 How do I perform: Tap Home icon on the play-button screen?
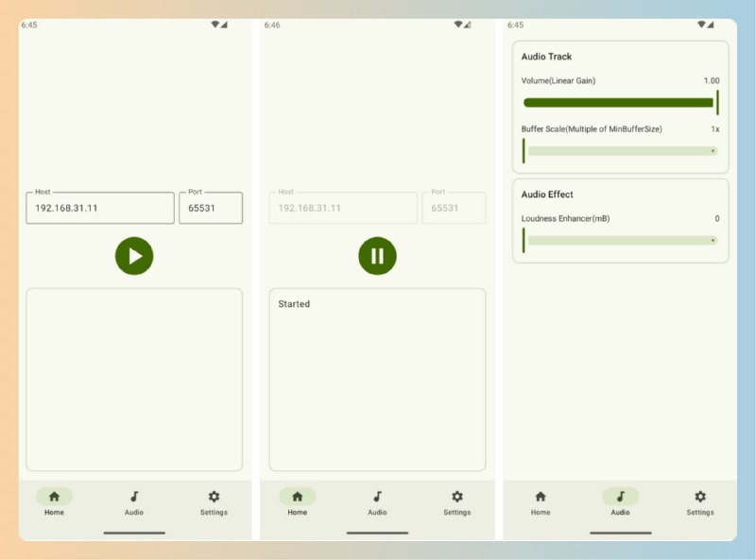pos(54,497)
